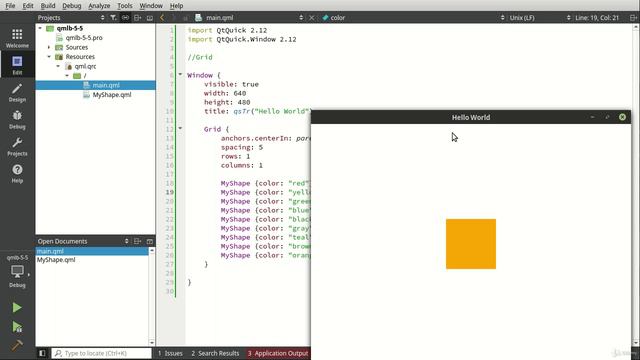
Task: Start debugging with the debug-run button
Action: coord(17,327)
